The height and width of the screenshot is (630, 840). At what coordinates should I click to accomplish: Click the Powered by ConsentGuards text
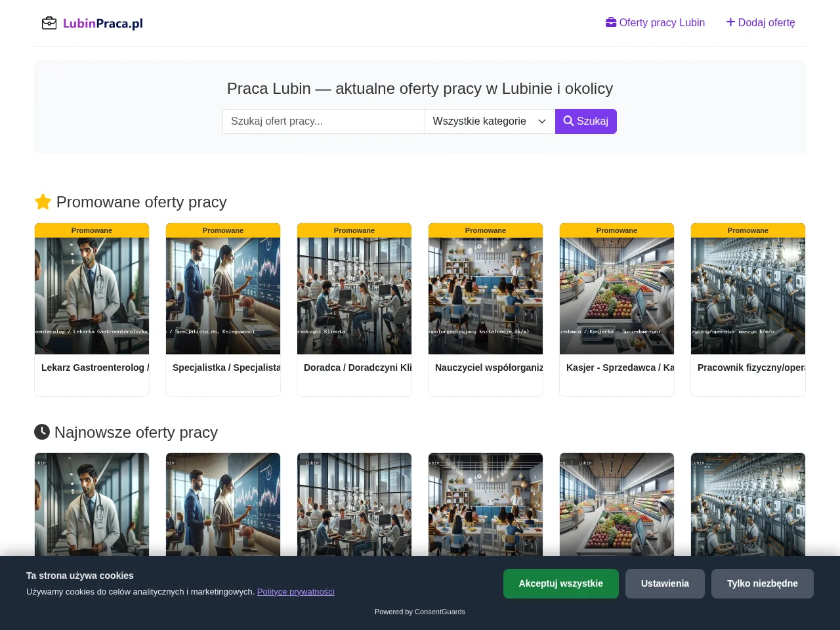420,612
